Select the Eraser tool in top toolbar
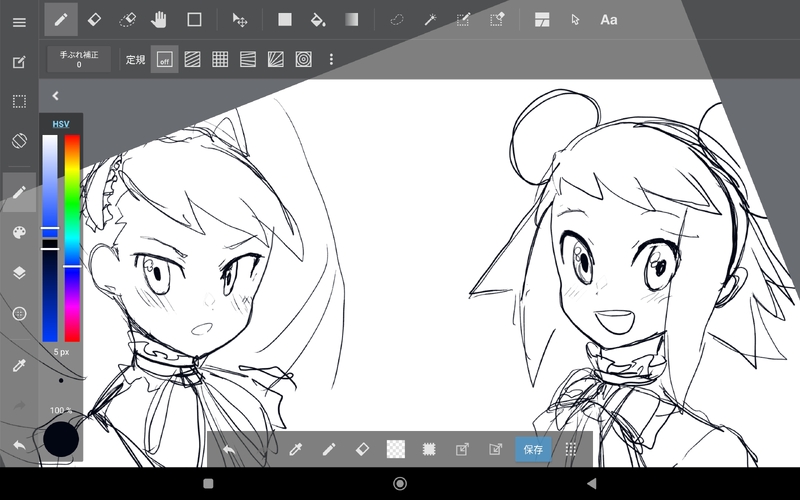Viewport: 800px width, 500px height. point(94,19)
